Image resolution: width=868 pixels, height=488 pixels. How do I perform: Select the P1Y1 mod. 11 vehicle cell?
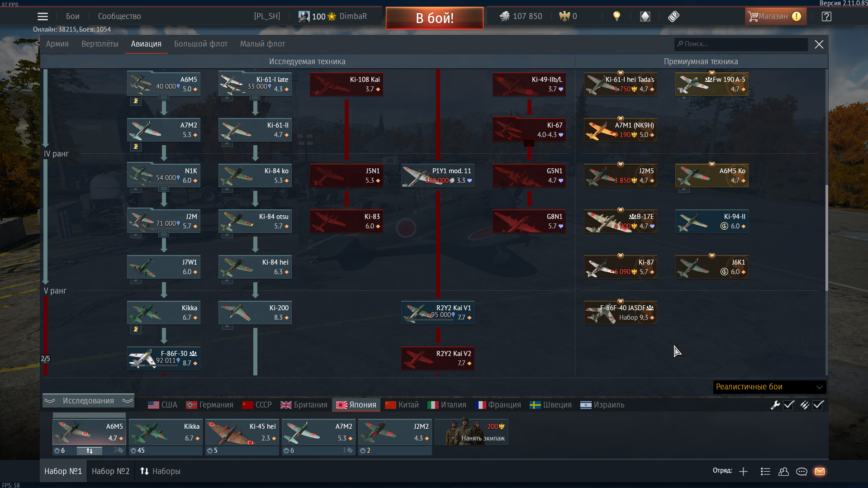438,175
